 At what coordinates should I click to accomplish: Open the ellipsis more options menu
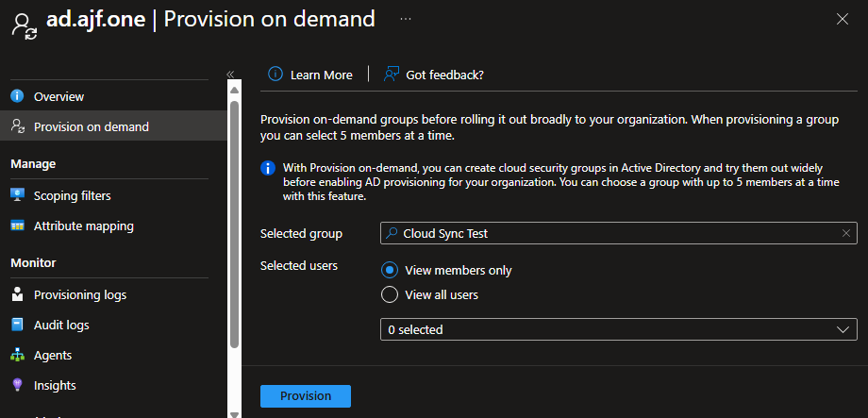pyautogui.click(x=406, y=20)
